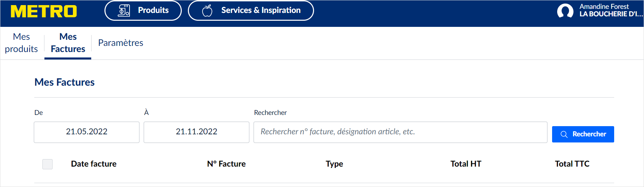Click the apple icon beside Services & Inspiration
Image resolution: width=644 pixels, height=187 pixels.
[x=207, y=11]
